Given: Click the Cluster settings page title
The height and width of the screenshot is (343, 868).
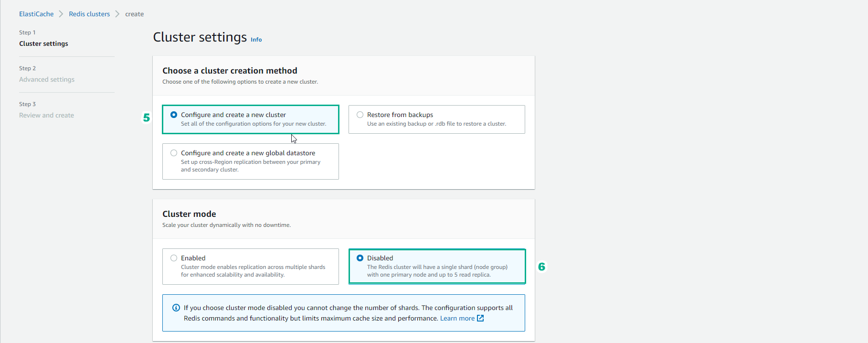Looking at the screenshot, I should click(200, 37).
